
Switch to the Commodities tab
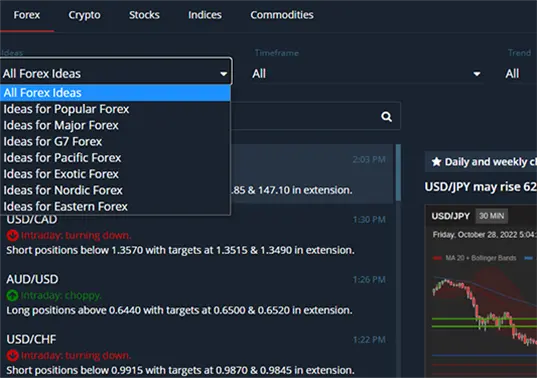[282, 15]
